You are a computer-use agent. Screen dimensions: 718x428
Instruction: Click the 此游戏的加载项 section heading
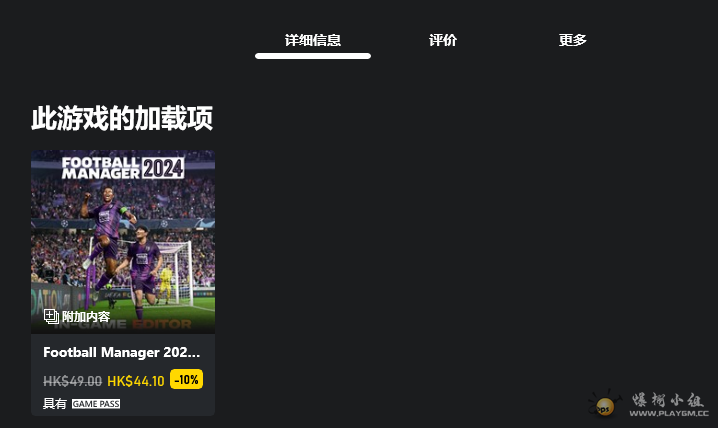pos(122,119)
